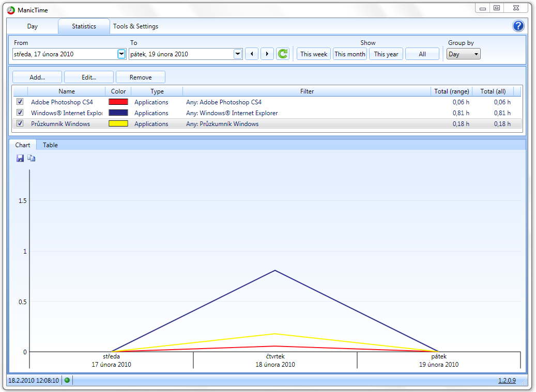Click the yellow Průzkumník Windows swatch

[118, 123]
